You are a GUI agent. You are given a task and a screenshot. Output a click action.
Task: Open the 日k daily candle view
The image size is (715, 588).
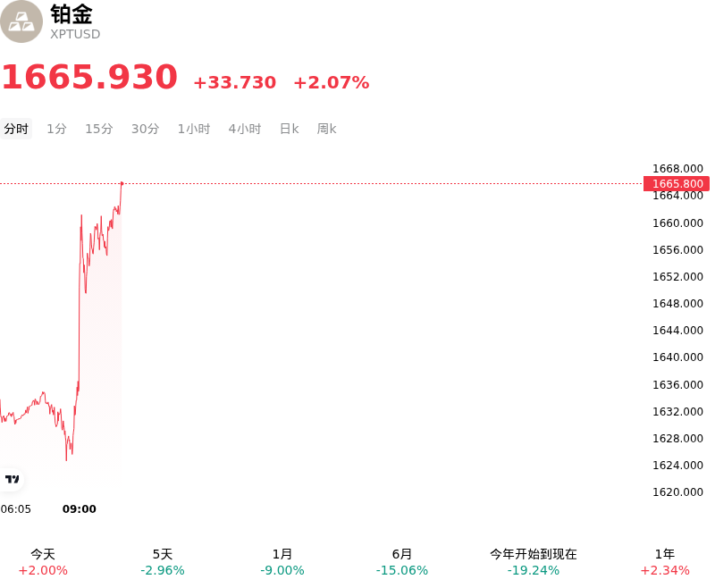click(x=289, y=129)
